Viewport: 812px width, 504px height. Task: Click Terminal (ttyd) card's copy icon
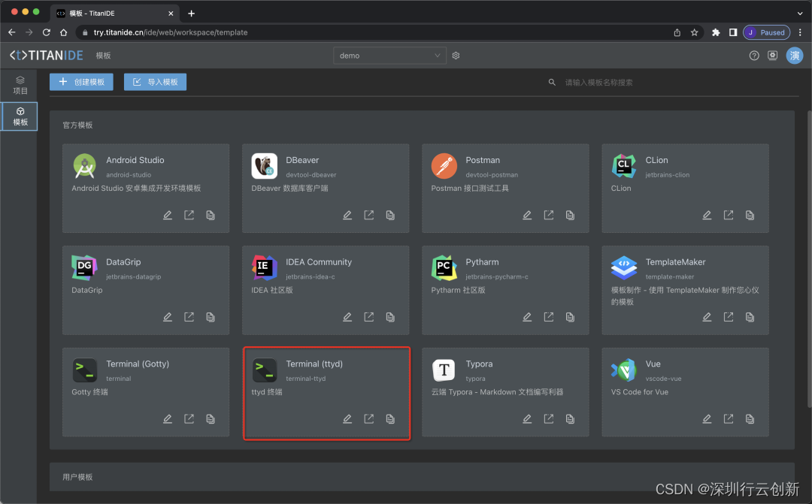[390, 418]
